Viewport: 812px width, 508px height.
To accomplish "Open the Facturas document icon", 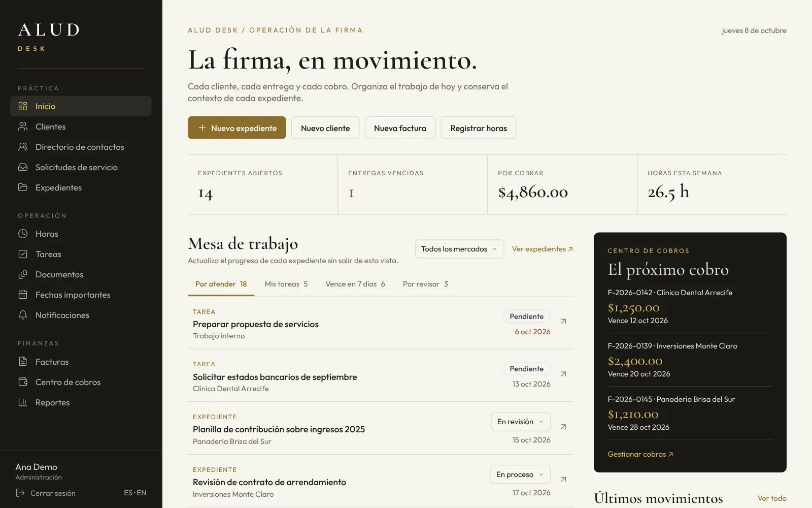I will pyautogui.click(x=23, y=362).
